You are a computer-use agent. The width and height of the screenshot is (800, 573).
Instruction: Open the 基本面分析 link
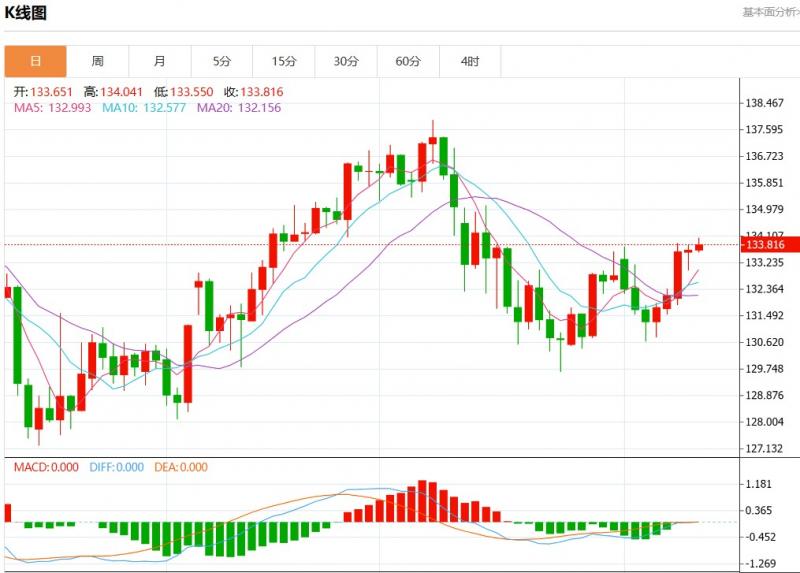pos(770,12)
